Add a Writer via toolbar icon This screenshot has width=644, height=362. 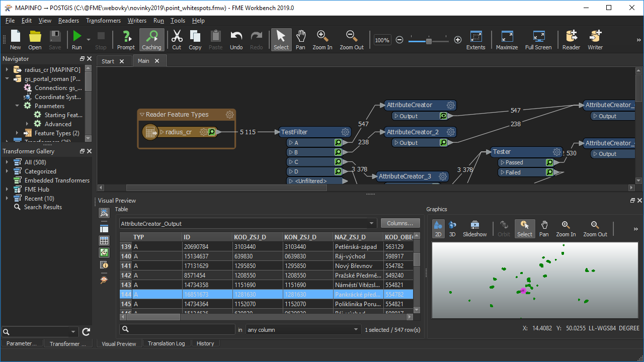595,40
